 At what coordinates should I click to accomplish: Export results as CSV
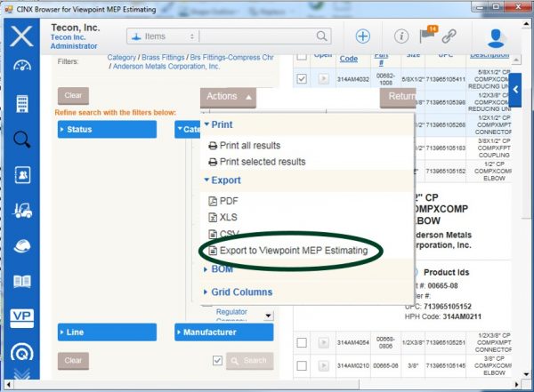223,234
